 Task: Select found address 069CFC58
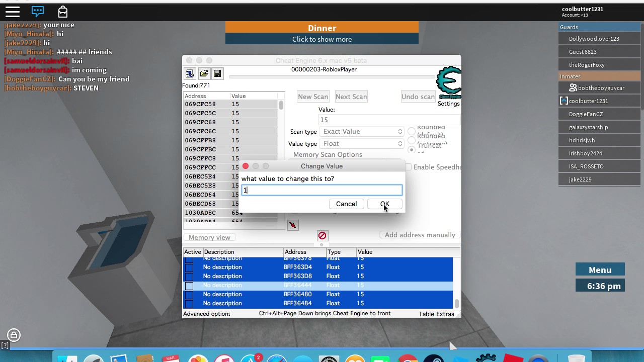tap(230, 104)
